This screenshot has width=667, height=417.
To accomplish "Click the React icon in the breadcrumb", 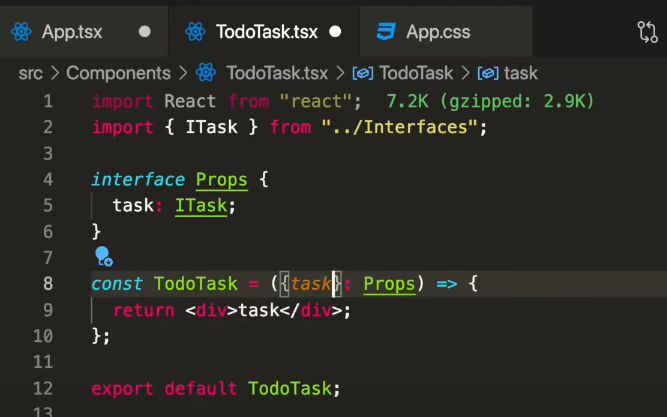I will pos(206,73).
